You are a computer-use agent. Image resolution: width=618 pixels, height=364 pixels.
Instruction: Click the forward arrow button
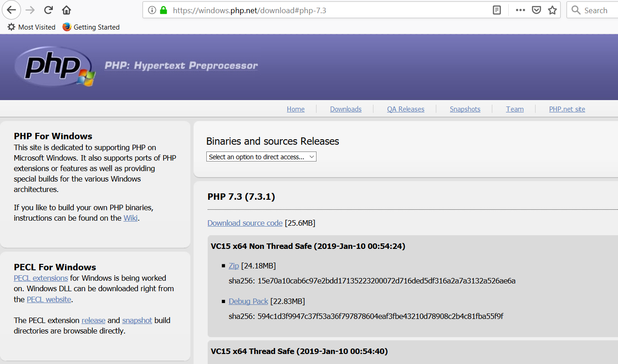(x=30, y=10)
